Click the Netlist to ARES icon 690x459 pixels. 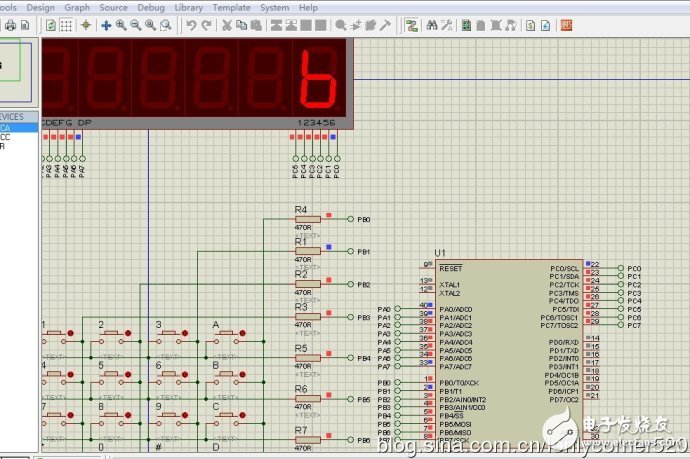point(566,26)
